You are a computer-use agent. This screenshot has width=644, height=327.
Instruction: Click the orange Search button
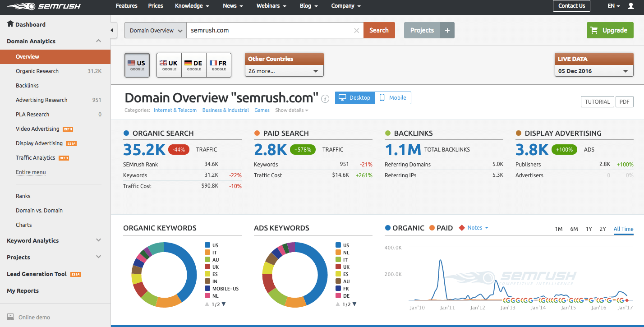coord(379,30)
